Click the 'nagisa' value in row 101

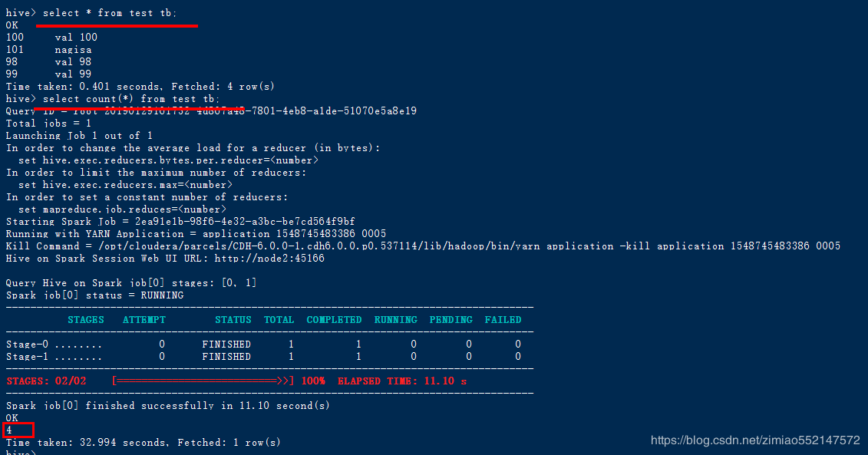73,50
